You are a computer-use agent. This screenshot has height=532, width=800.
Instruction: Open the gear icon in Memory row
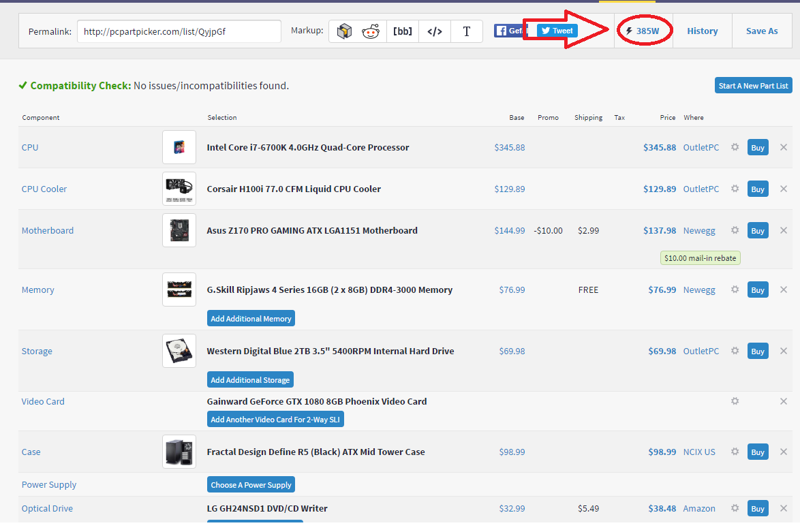pos(735,290)
